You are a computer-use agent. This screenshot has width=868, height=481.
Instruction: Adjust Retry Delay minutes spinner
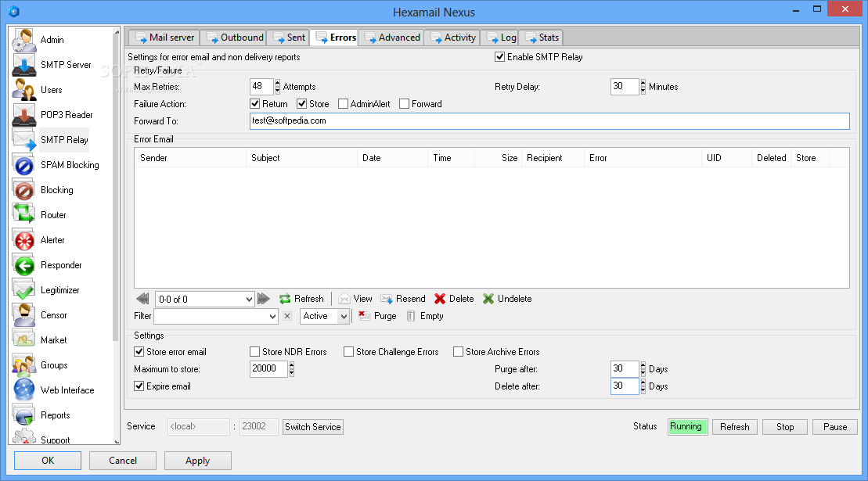click(643, 87)
